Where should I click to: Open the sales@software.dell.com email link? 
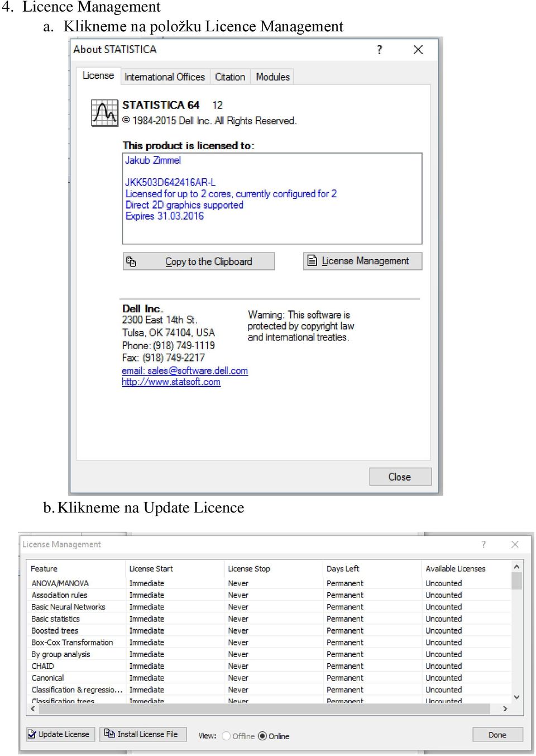185,370
